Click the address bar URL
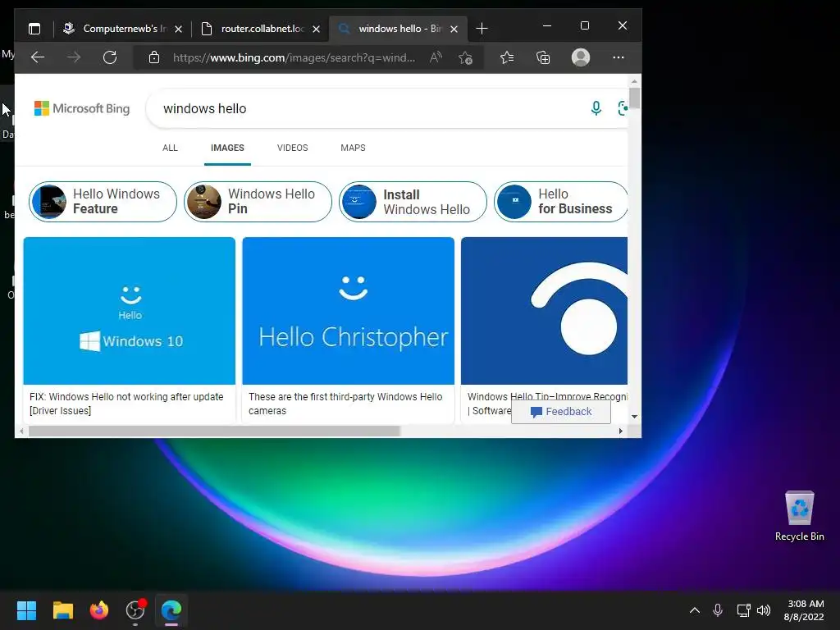 (294, 57)
